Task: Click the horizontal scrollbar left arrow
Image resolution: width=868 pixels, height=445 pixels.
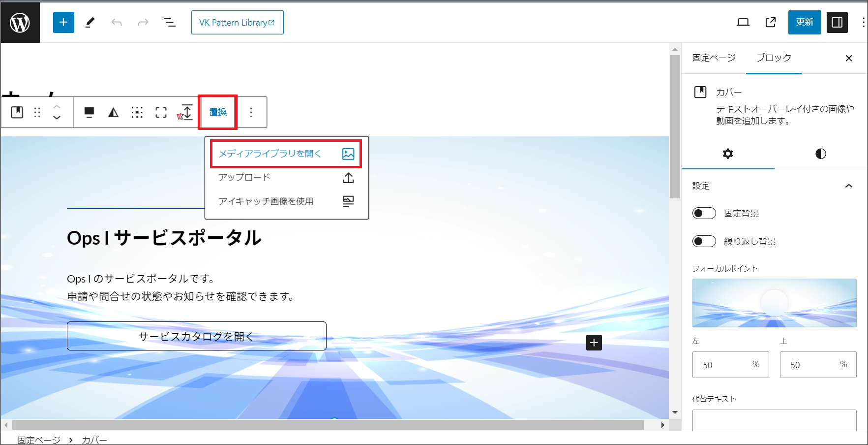Action: tap(6, 425)
